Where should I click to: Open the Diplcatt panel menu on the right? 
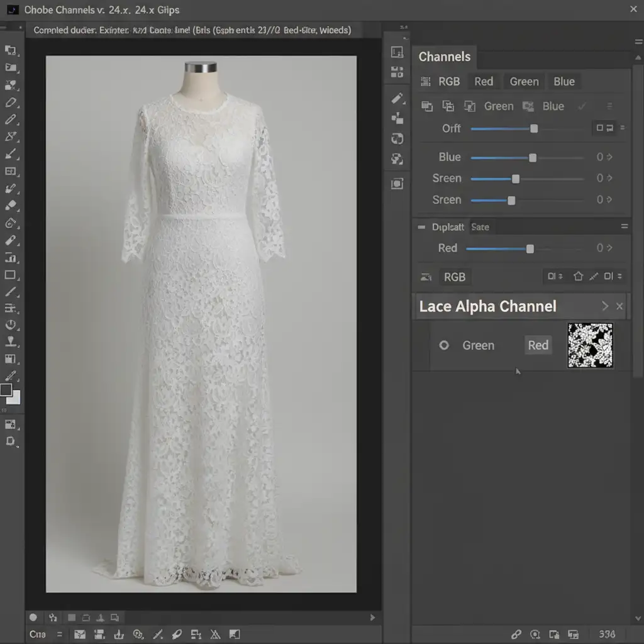pos(625,226)
